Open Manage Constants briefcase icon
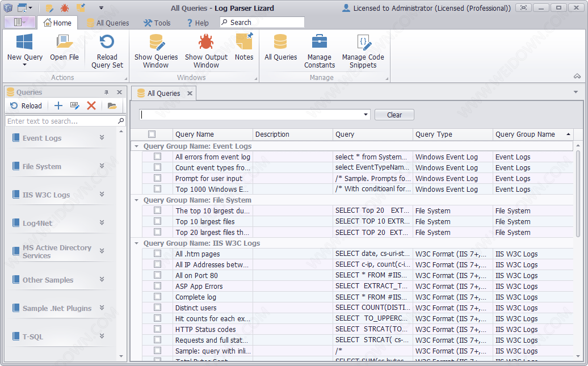Viewport: 588px width, 366px height. (x=320, y=41)
